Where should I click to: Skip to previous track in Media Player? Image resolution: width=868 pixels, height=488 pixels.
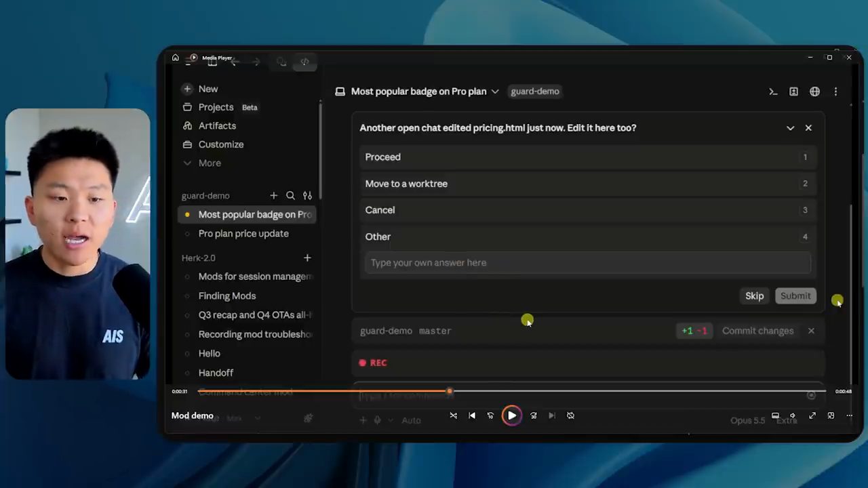(x=472, y=415)
